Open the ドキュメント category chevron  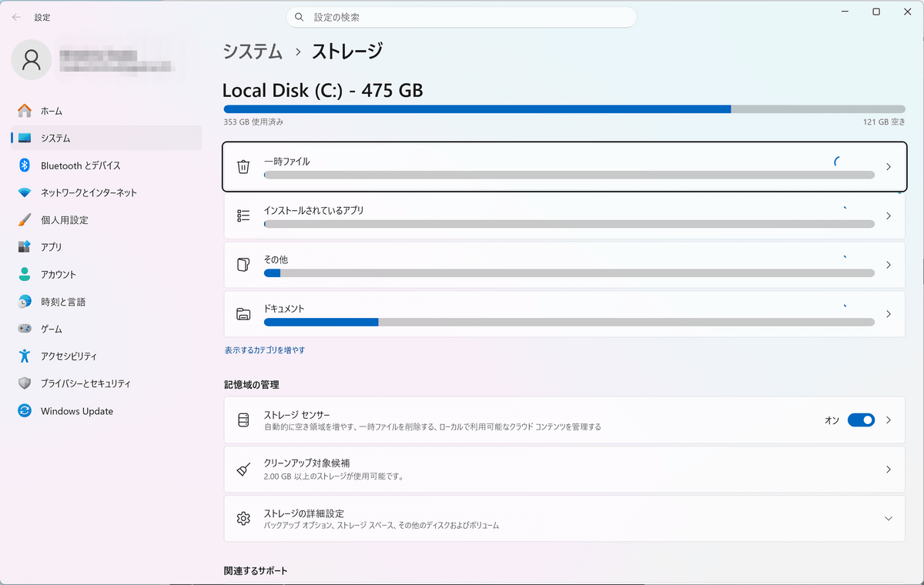tap(889, 314)
